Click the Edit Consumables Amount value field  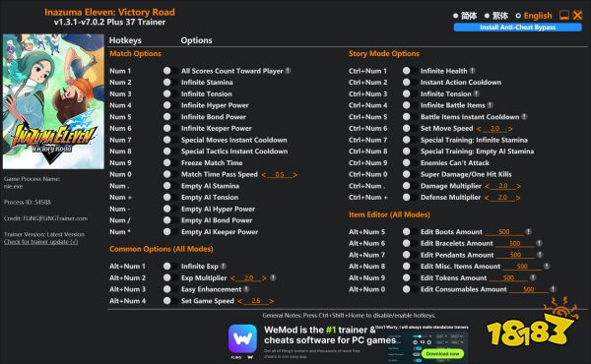point(528,289)
